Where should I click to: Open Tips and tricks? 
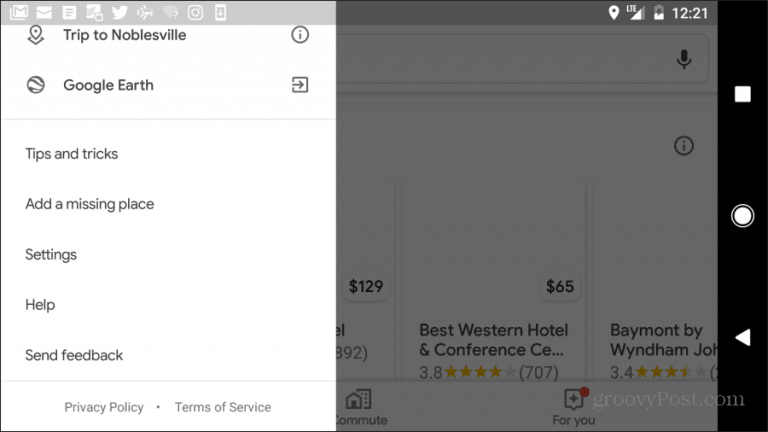pyautogui.click(x=72, y=154)
